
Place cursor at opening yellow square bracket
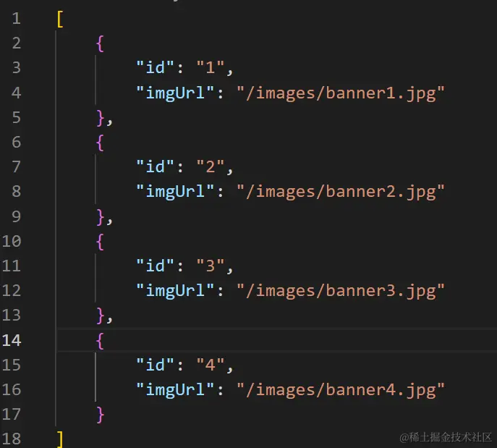click(x=60, y=20)
